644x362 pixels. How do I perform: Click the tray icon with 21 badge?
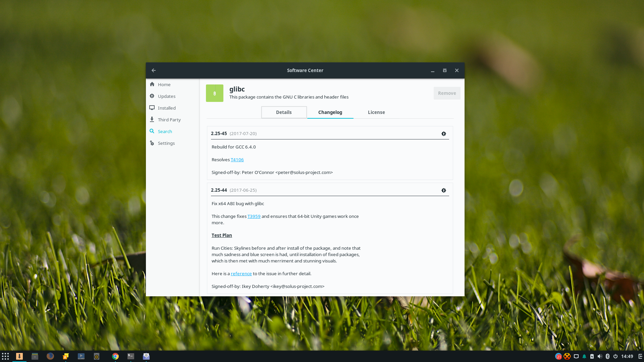(558, 356)
